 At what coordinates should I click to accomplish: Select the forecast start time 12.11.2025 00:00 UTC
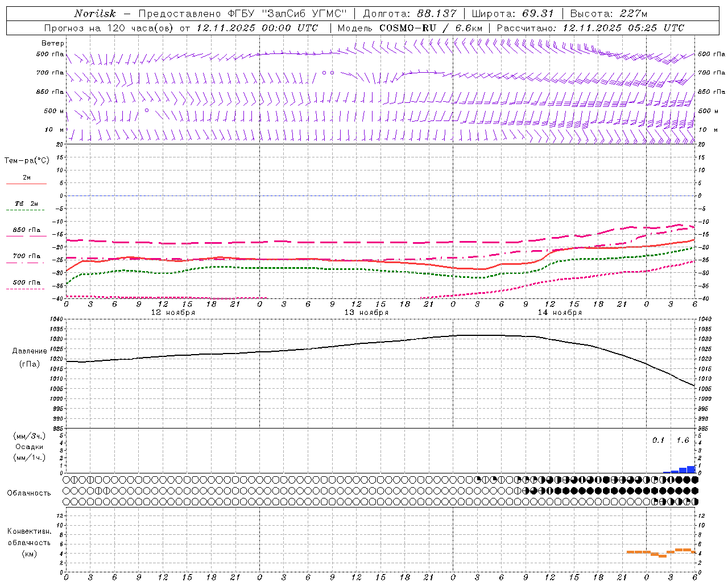point(257,28)
